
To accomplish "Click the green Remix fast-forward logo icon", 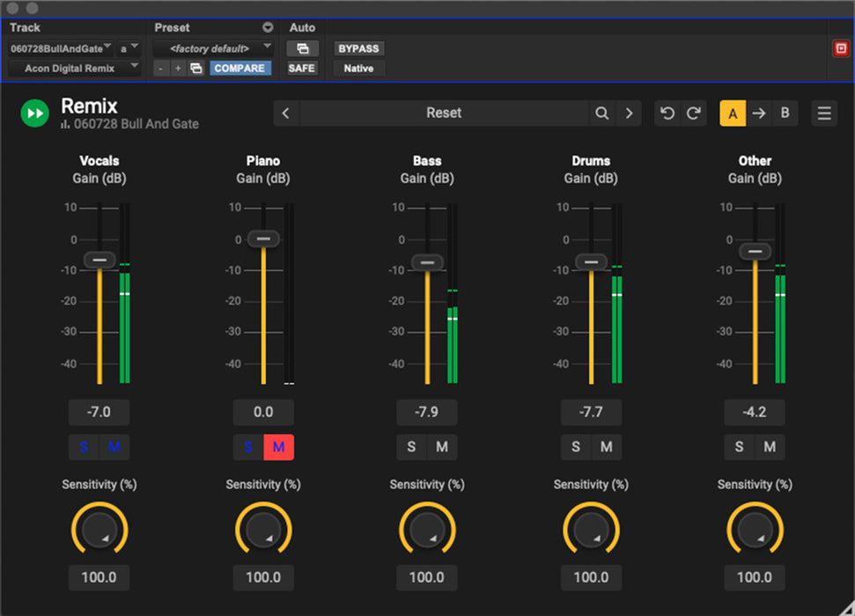I will tap(35, 114).
